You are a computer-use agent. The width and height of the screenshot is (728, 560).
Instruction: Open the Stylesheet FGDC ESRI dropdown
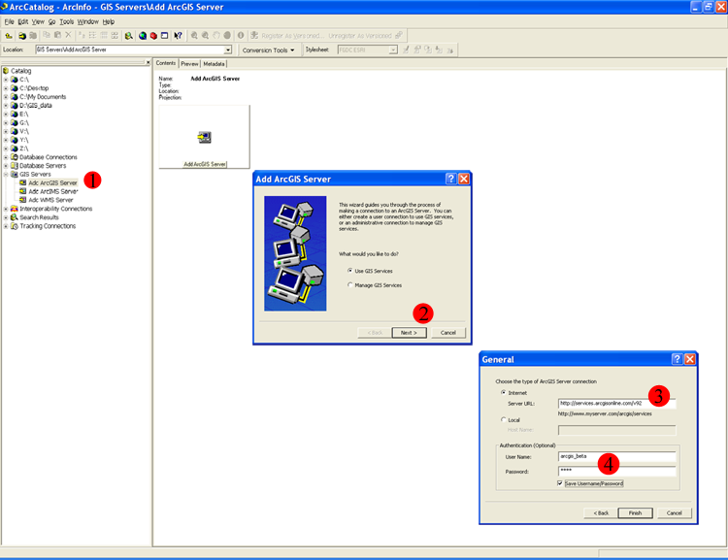[x=393, y=49]
